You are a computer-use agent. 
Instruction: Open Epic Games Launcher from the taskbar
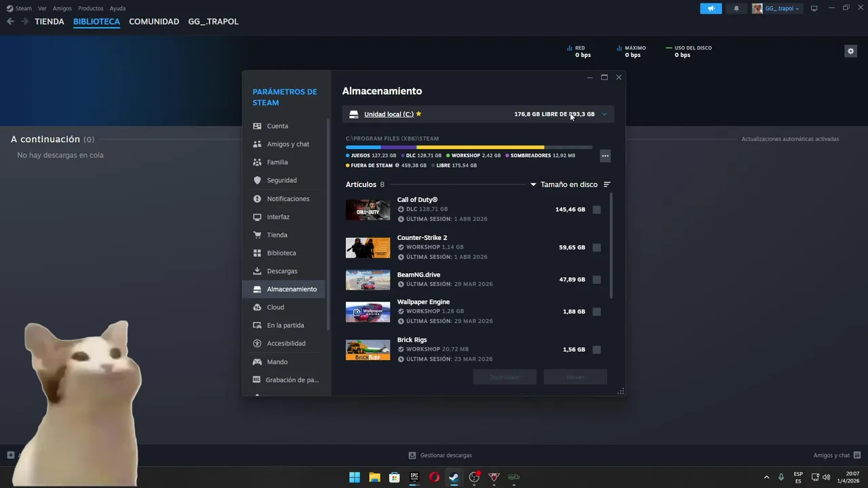414,477
